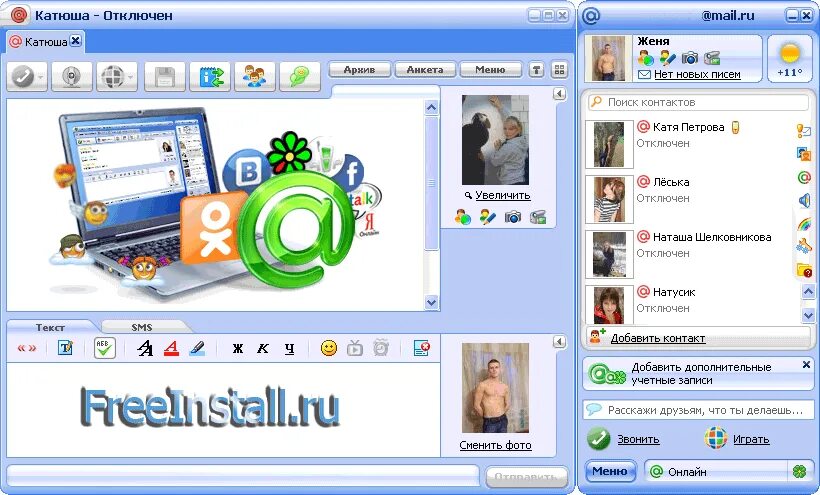The width and height of the screenshot is (820, 495).
Task: Clear message with the red X page icon
Action: tap(422, 348)
